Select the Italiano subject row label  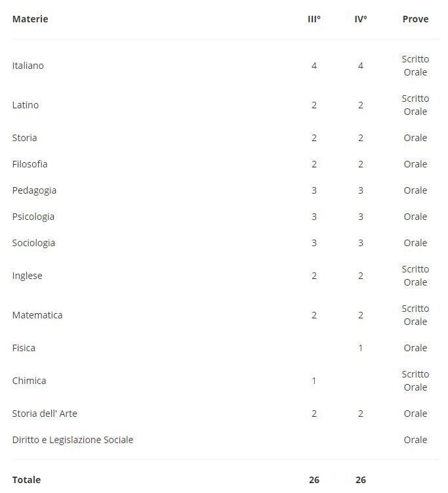tap(28, 66)
